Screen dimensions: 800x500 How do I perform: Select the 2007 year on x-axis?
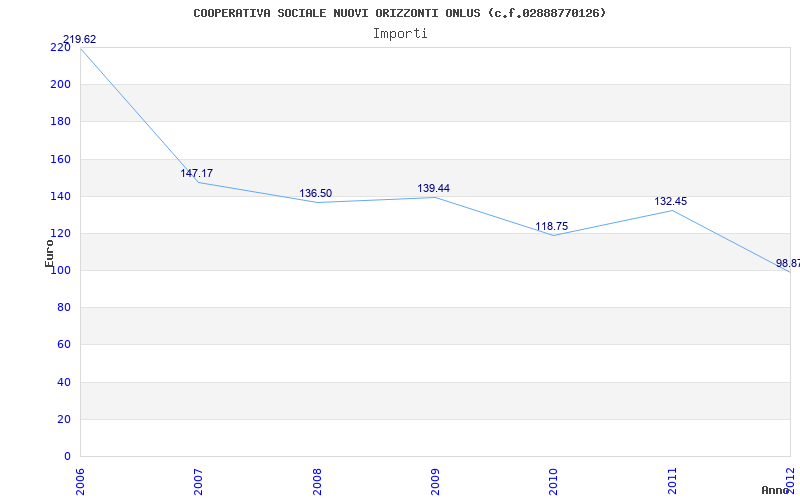click(x=199, y=479)
